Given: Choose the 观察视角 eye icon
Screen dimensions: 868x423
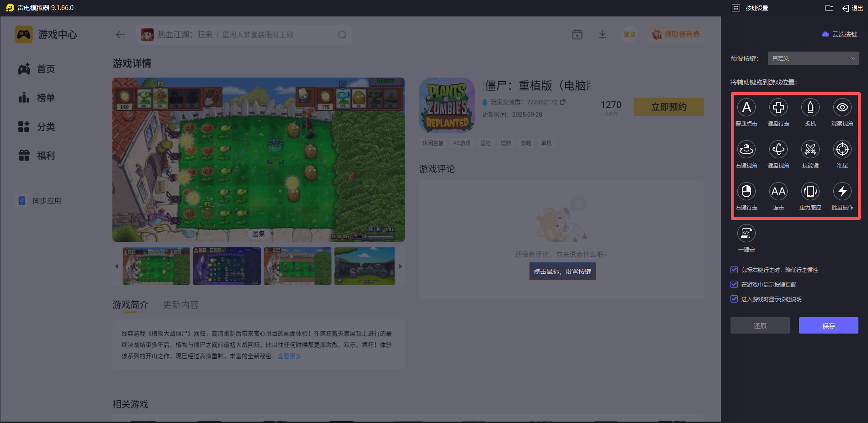Looking at the screenshot, I should tap(842, 108).
